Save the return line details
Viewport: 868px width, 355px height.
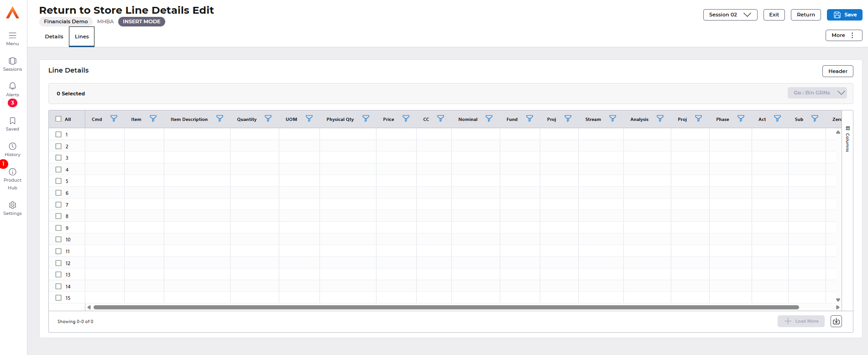pyautogui.click(x=845, y=15)
